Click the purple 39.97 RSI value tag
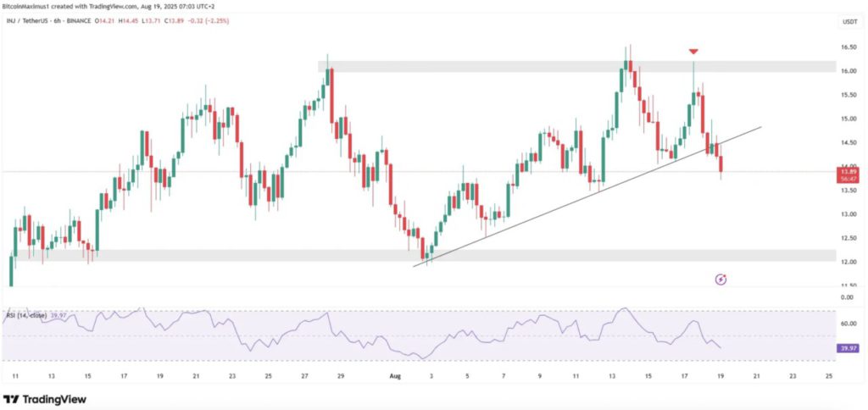 point(846,348)
